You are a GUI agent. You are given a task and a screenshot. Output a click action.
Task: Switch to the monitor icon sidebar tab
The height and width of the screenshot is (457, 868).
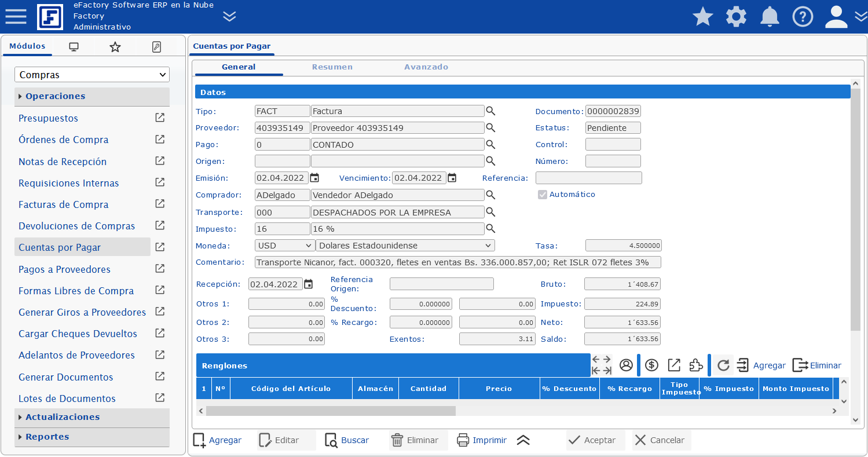pyautogui.click(x=74, y=47)
